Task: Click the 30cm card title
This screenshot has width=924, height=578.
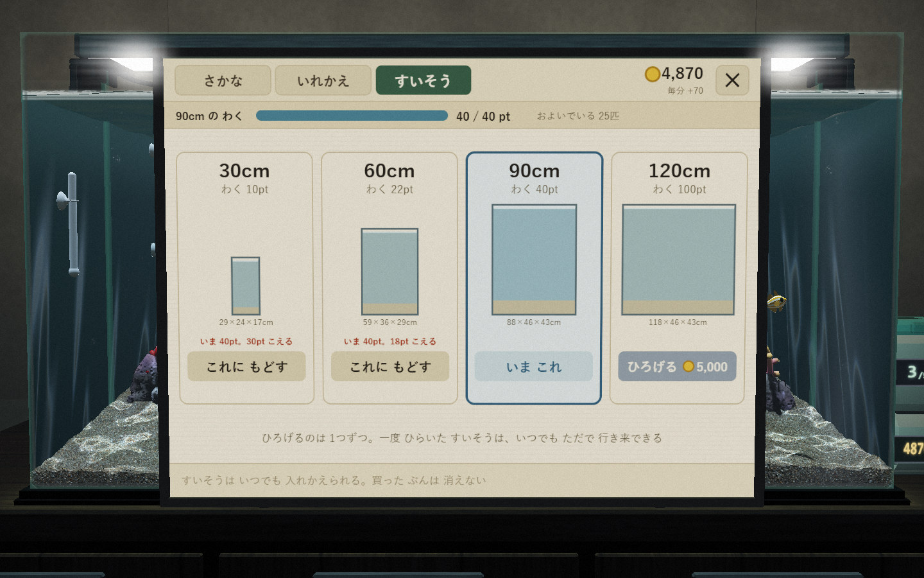Action: (244, 171)
